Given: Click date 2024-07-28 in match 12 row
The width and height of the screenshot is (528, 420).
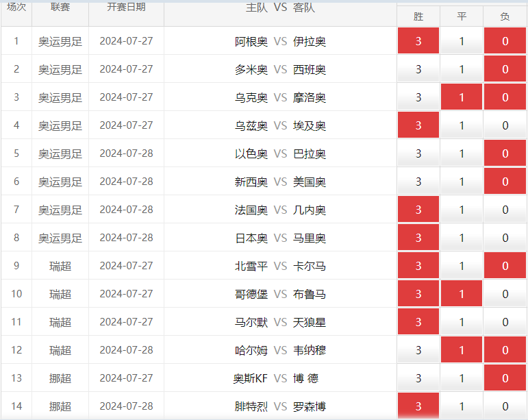Looking at the screenshot, I should coord(126,350).
